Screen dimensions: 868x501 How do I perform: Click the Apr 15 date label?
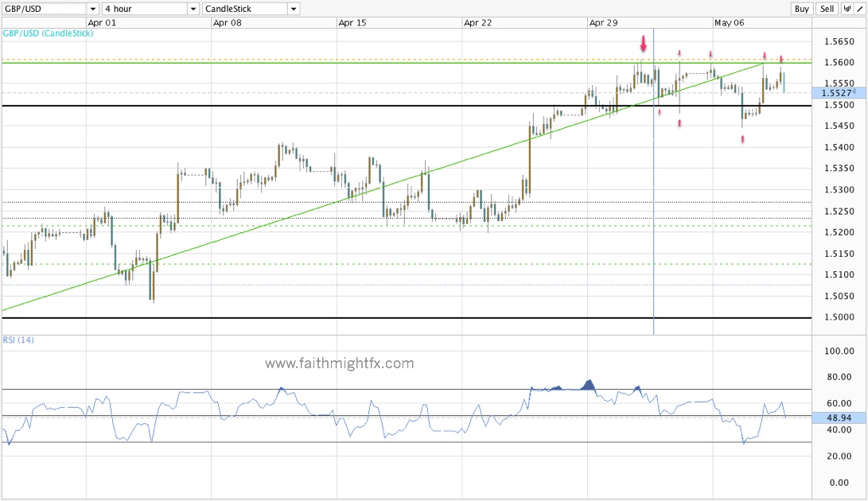coord(352,23)
